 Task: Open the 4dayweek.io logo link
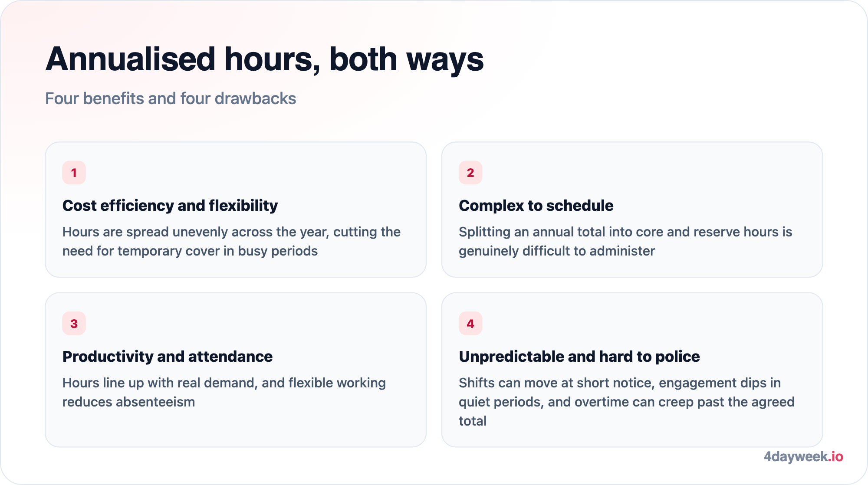click(803, 457)
